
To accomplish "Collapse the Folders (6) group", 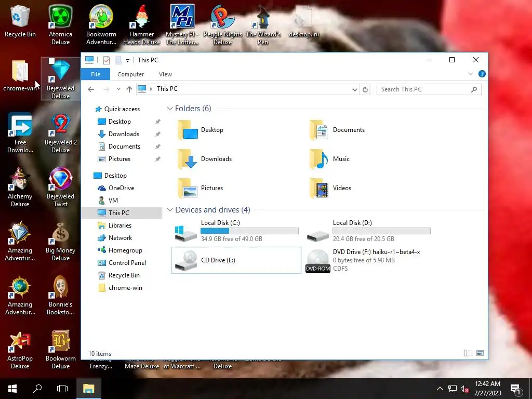I will [x=170, y=109].
